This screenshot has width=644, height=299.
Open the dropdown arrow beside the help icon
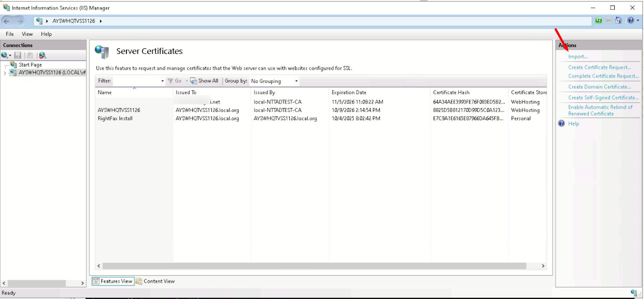(x=638, y=21)
